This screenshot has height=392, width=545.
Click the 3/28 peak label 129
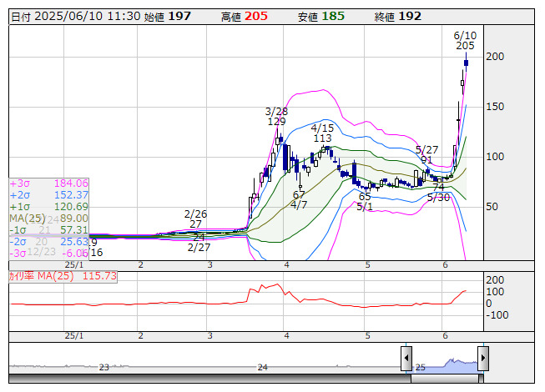click(276, 122)
